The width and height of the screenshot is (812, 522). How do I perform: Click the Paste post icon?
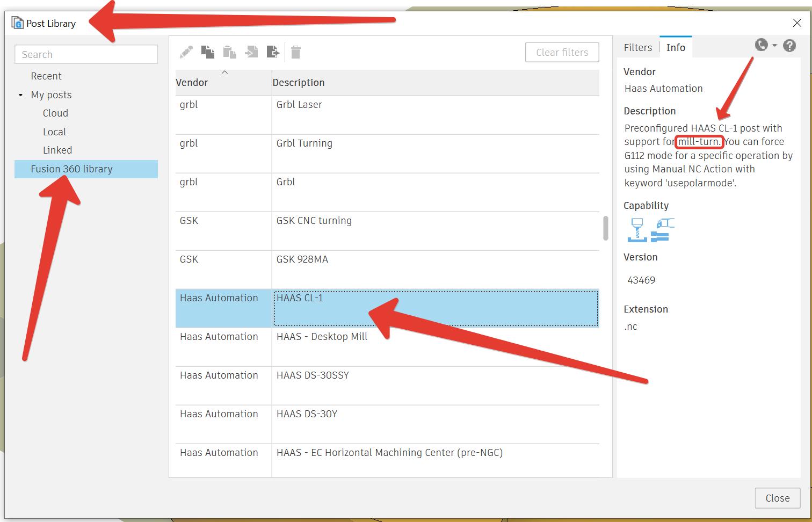coord(230,52)
